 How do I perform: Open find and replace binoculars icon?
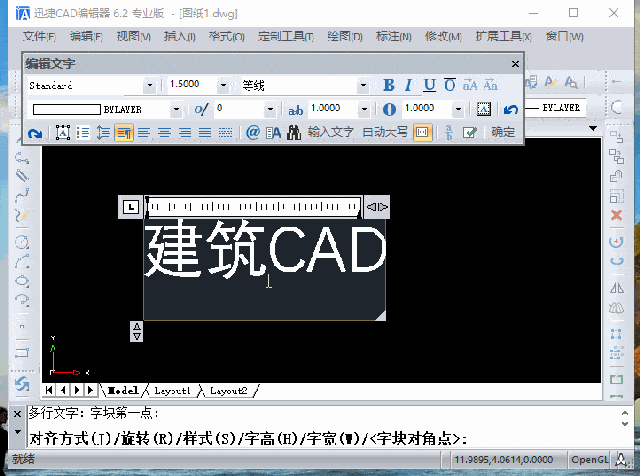[293, 132]
